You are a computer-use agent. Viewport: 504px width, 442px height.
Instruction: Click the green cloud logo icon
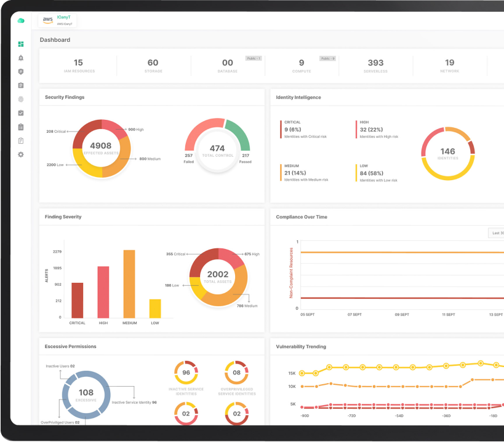point(21,20)
